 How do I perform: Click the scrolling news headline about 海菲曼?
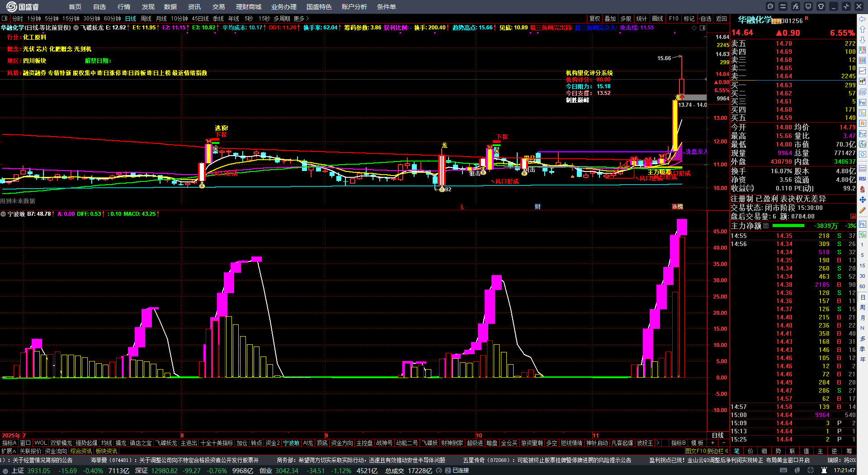point(175,460)
